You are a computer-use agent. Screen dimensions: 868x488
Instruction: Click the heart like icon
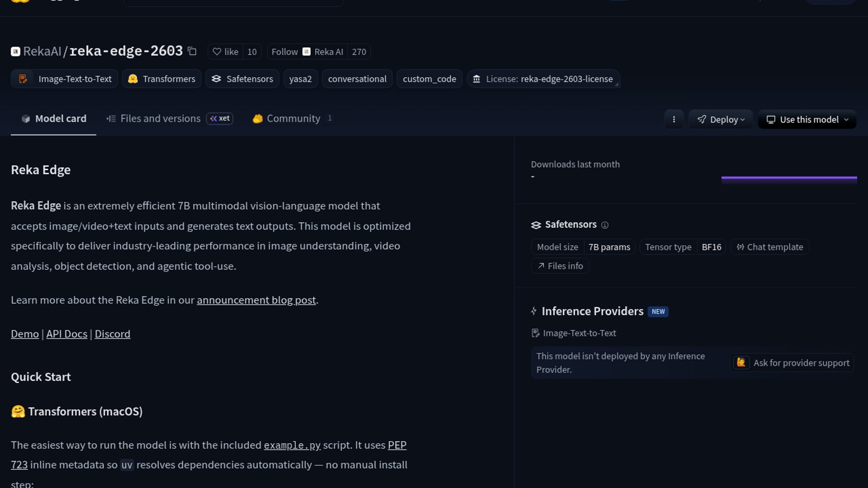coord(217,52)
